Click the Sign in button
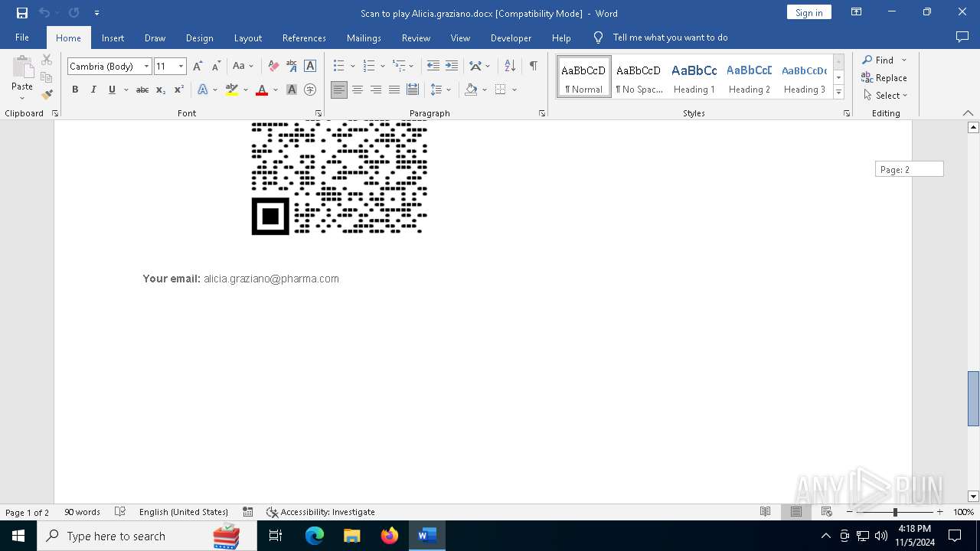 (808, 12)
